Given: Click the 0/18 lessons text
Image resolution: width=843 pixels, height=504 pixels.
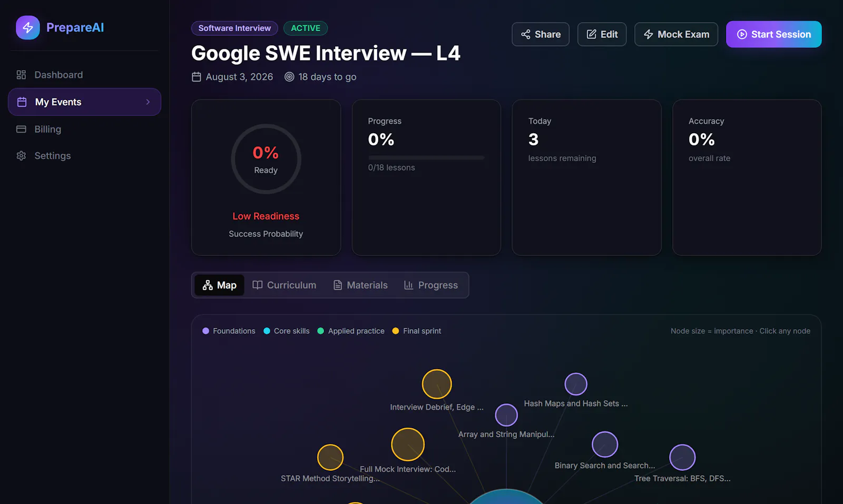Looking at the screenshot, I should [391, 167].
